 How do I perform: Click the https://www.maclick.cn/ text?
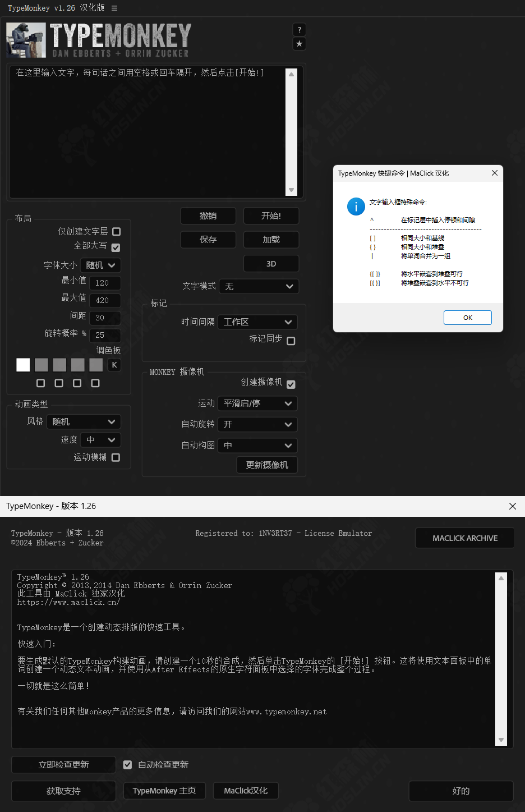point(68,602)
